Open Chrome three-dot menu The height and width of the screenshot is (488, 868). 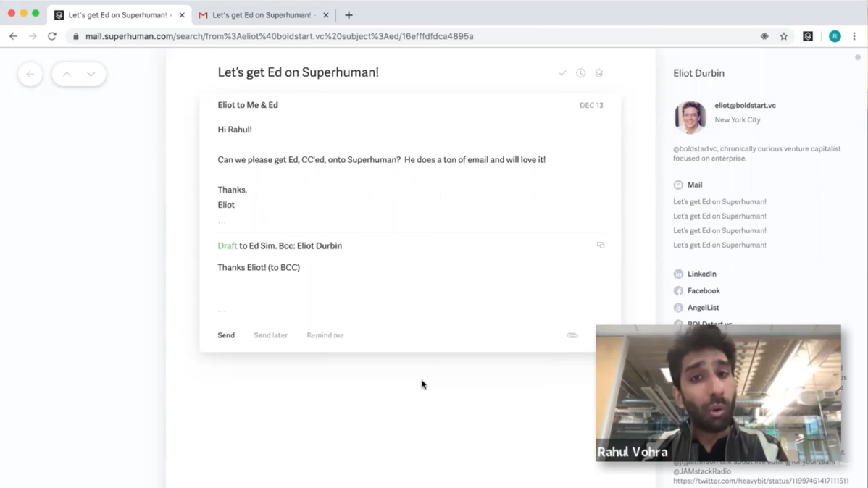click(854, 36)
